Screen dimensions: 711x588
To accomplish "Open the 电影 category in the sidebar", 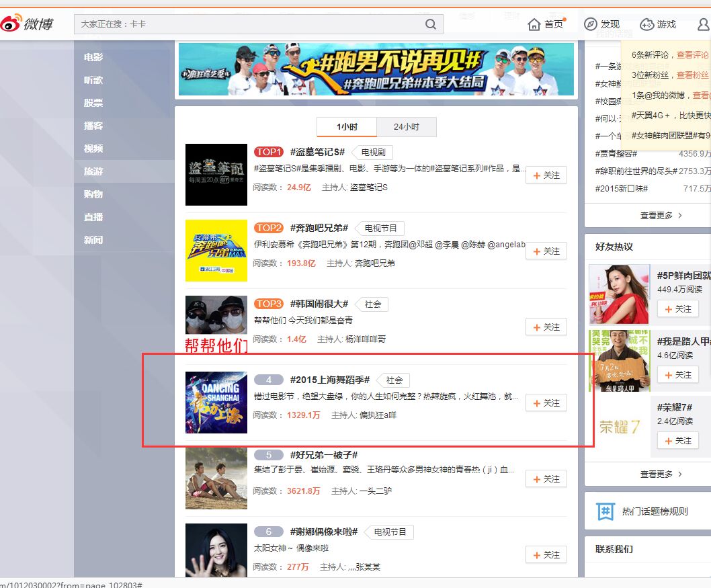I will coord(93,57).
